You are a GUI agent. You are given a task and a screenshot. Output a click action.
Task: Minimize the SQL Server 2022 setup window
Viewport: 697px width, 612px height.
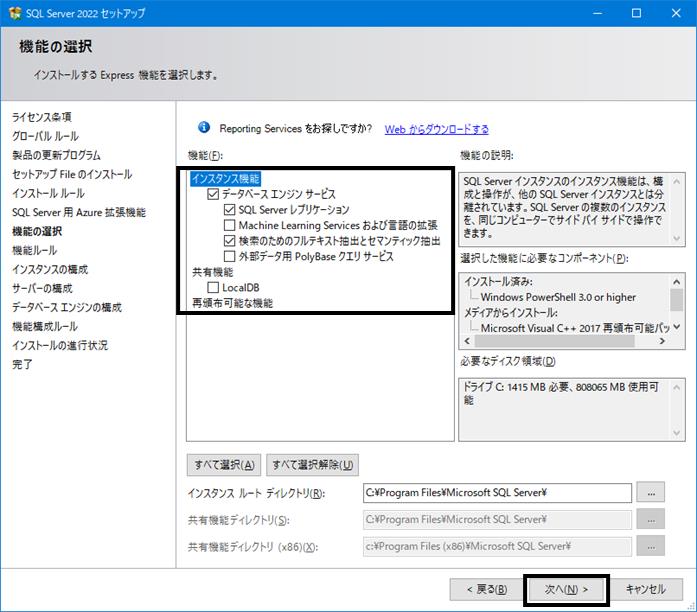598,13
